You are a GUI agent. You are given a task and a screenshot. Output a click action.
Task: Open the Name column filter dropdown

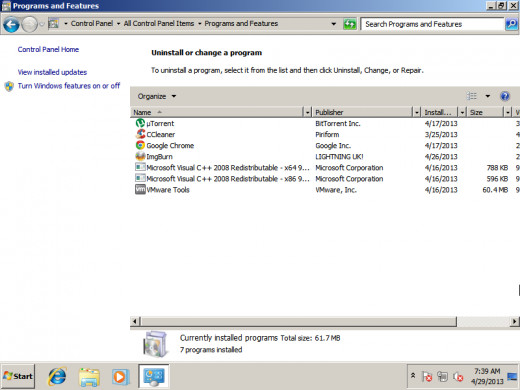point(308,112)
